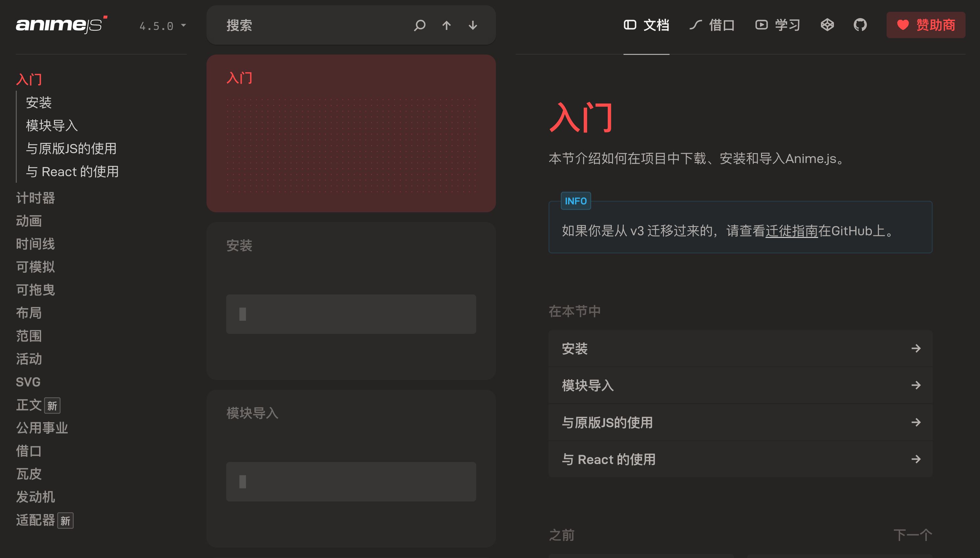Click the 下一个 navigation label
This screenshot has width=980, height=558.
coord(913,535)
